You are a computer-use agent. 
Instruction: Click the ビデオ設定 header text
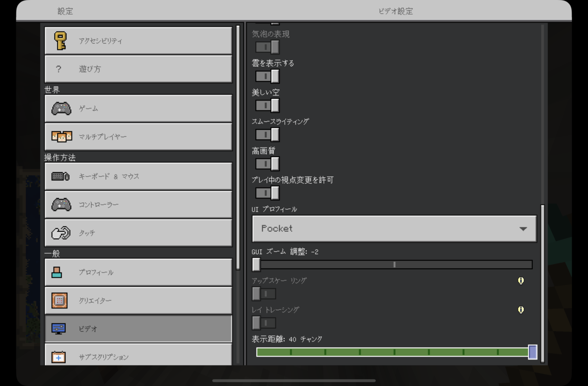[396, 11]
